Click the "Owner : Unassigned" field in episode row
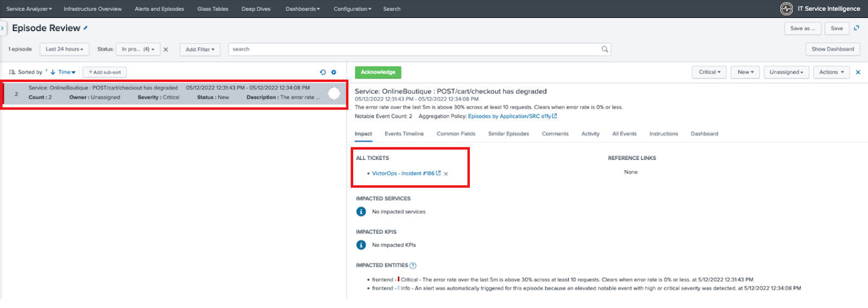Viewport: 868px width, 308px height. [x=94, y=98]
